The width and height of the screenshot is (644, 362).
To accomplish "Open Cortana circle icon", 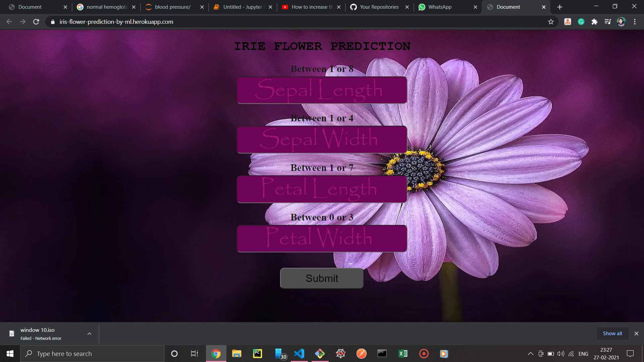I will [x=174, y=354].
